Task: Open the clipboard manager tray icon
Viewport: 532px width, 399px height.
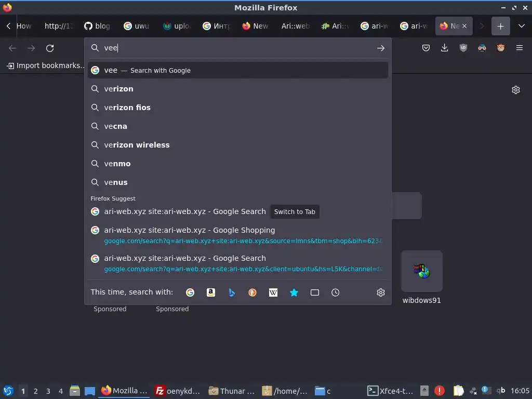Action: pyautogui.click(x=458, y=391)
